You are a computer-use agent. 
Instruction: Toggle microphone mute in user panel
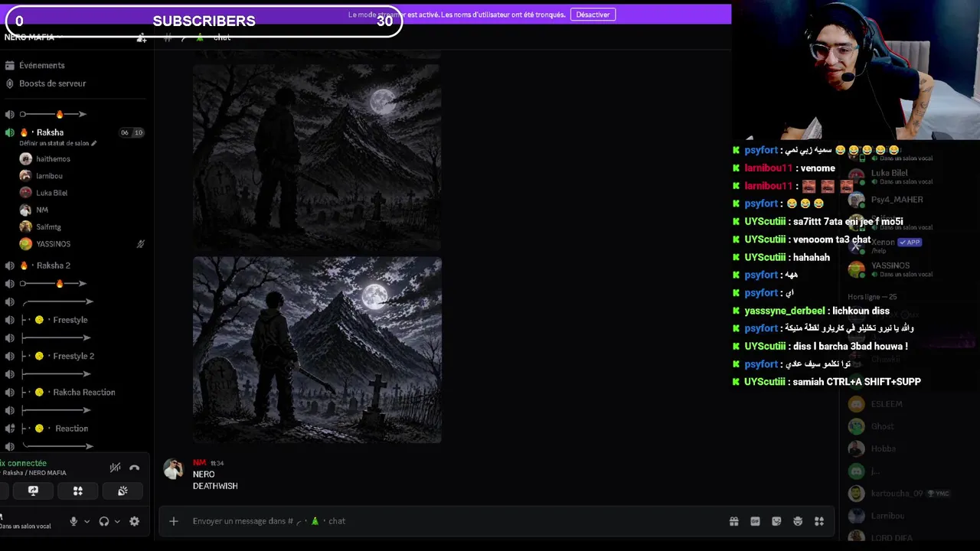point(73,521)
